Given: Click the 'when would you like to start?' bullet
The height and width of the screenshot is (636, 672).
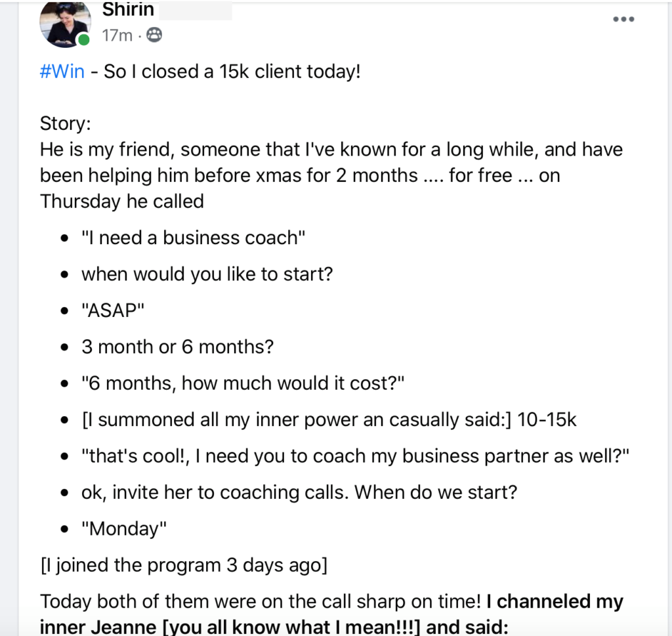Looking at the screenshot, I should coord(207,273).
